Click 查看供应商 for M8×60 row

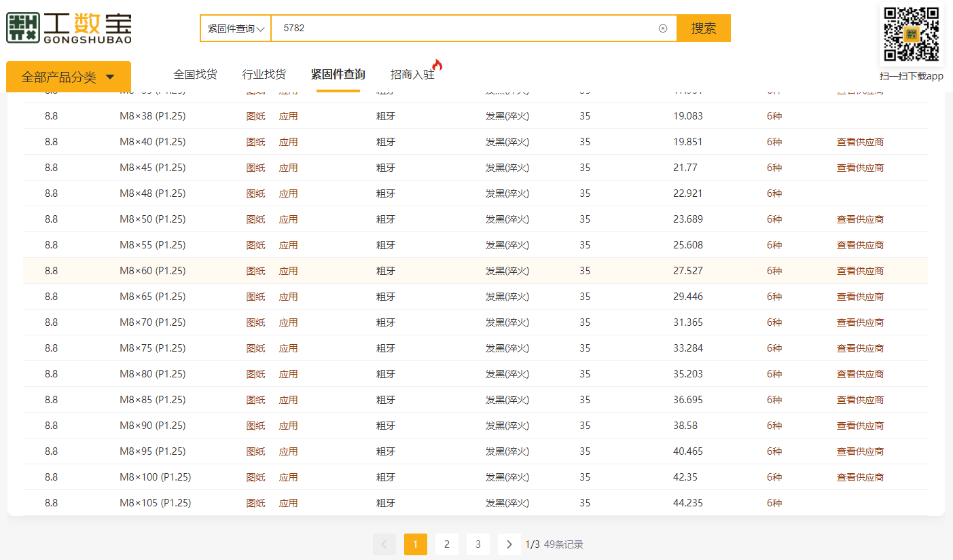[x=860, y=271]
